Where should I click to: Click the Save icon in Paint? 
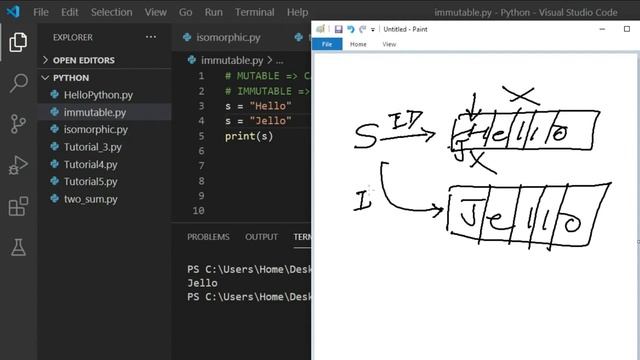(x=338, y=29)
